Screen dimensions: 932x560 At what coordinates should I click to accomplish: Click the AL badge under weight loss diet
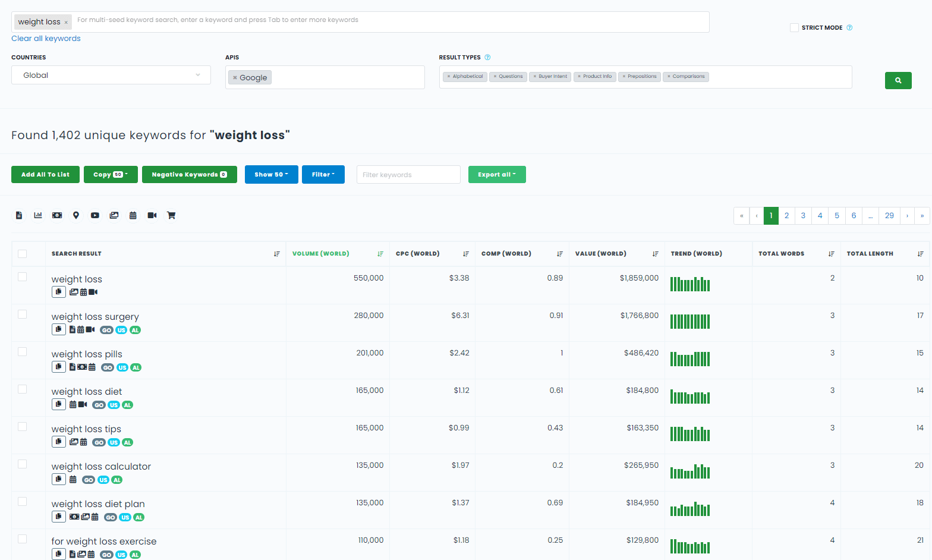point(127,405)
